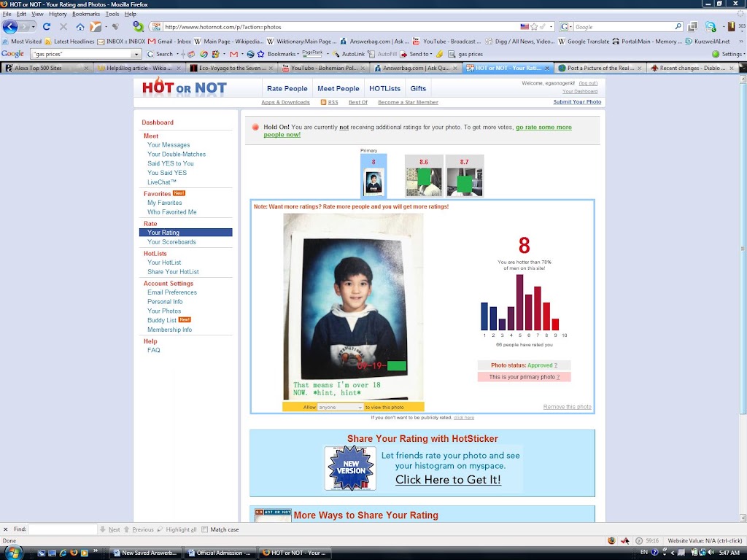
Task: Click bookmark star in address bar
Action: (534, 27)
